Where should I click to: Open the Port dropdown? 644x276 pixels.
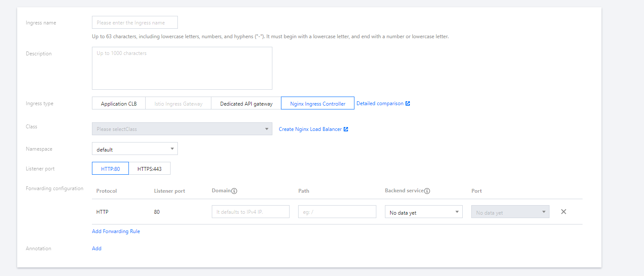(510, 212)
